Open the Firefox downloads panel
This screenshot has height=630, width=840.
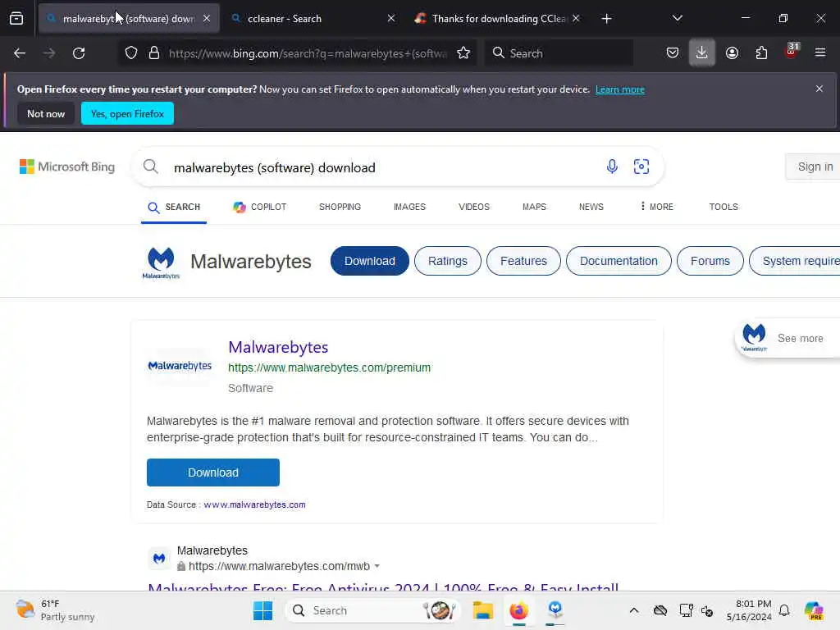(x=702, y=53)
